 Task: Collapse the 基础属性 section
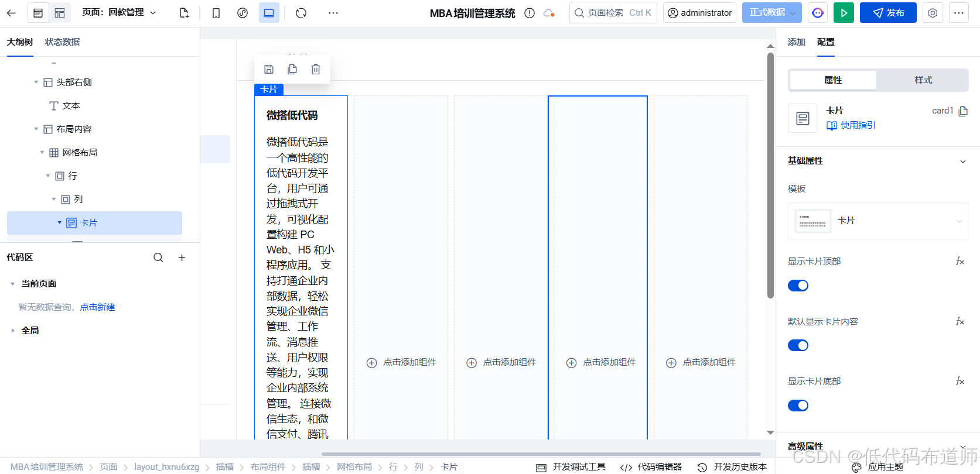[x=962, y=162]
